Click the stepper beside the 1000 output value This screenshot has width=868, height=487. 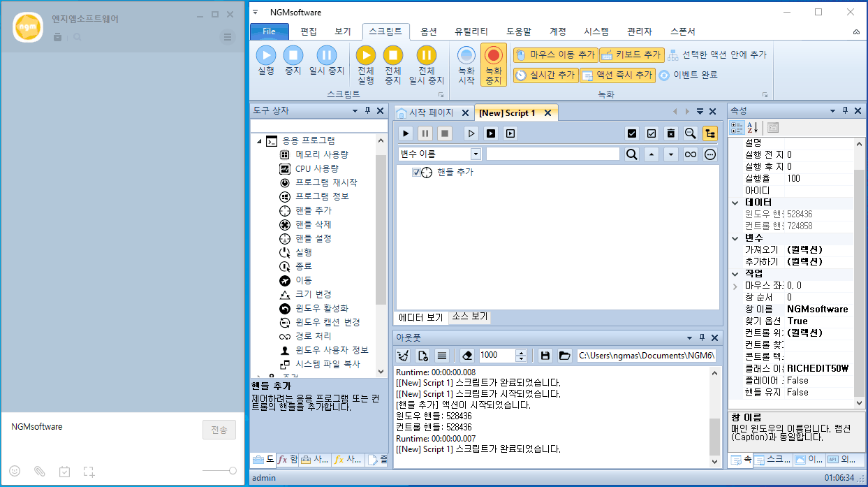(x=521, y=355)
